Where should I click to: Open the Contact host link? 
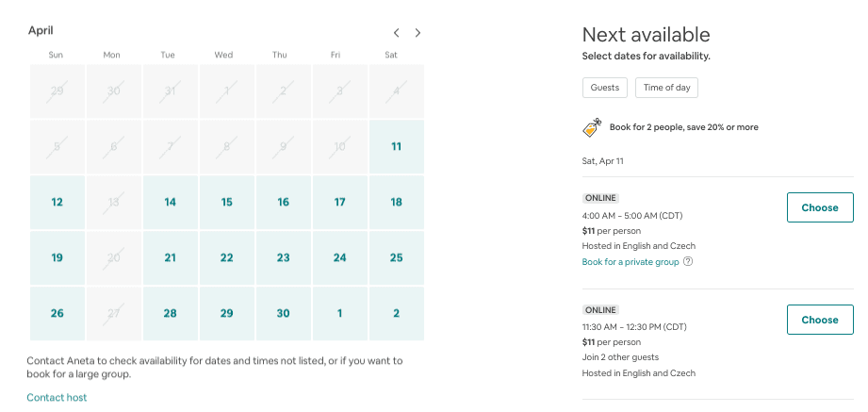pos(57,398)
